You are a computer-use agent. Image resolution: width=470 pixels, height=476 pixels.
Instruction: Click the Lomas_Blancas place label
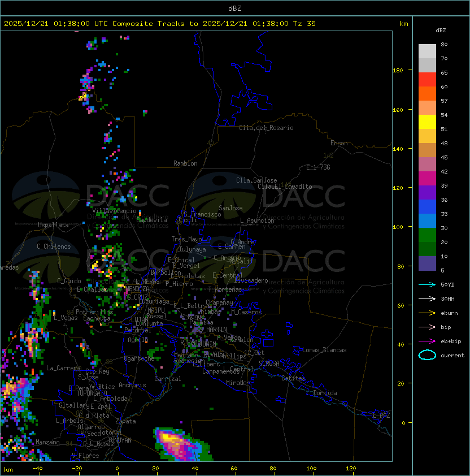click(x=324, y=350)
